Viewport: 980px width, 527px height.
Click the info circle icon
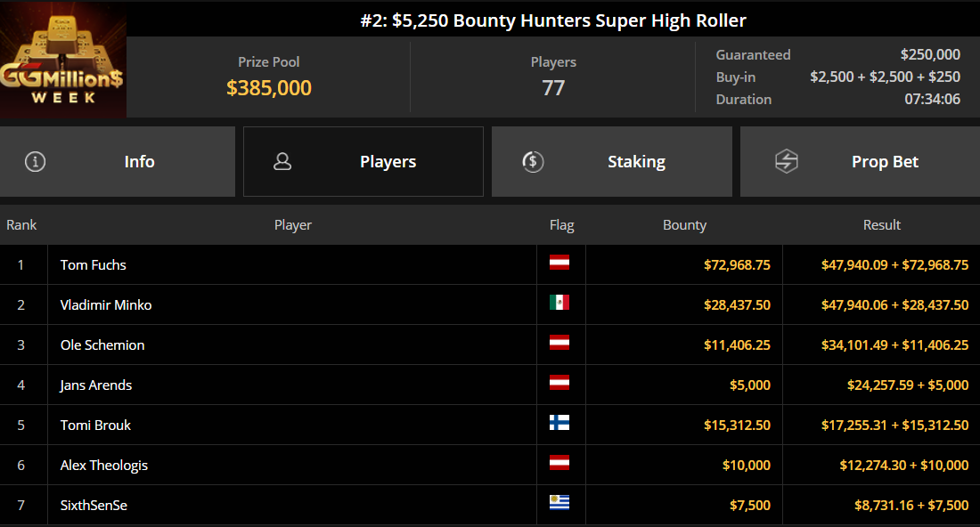35,162
